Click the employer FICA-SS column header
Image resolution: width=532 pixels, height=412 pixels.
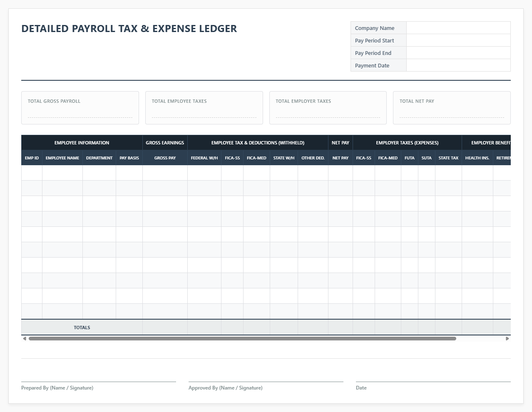pos(364,158)
